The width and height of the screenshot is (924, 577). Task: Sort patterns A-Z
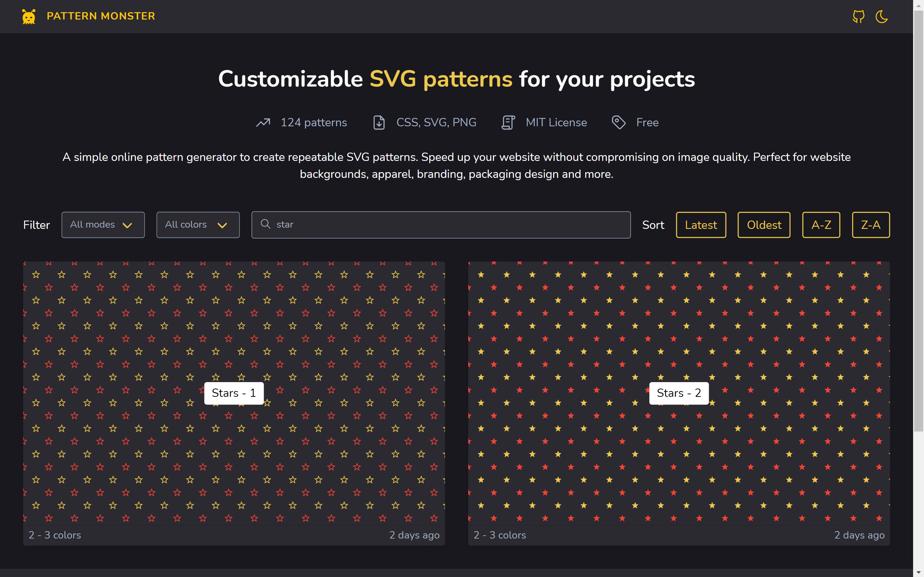(821, 225)
